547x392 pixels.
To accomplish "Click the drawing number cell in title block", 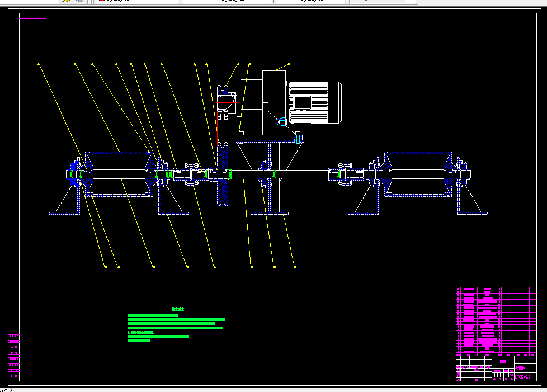I will click(x=525, y=377).
